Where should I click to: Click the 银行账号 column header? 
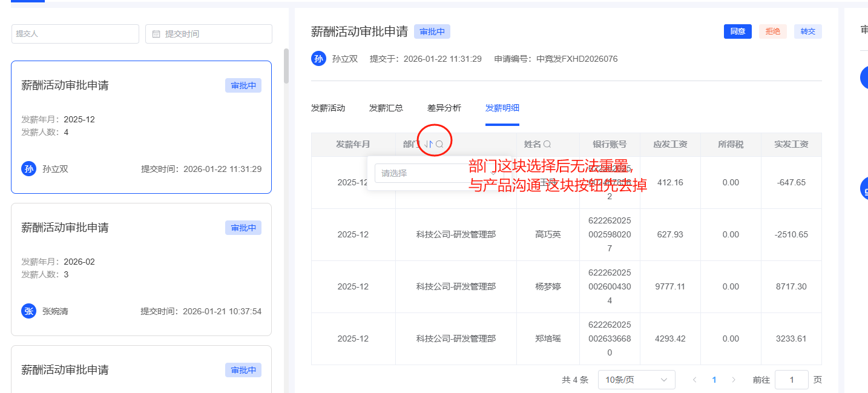point(610,144)
